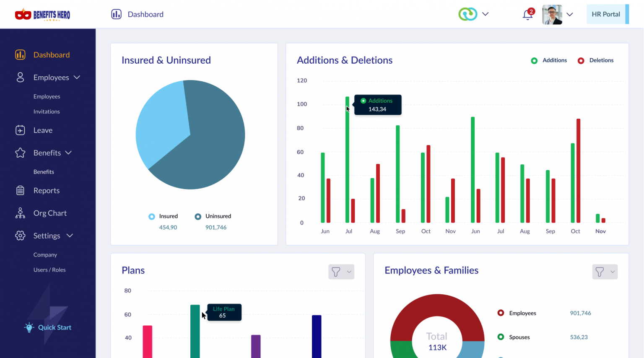Viewport: 644px width, 358px height.
Task: Open the filter dropdown on the Plans chart
Action: coord(341,272)
